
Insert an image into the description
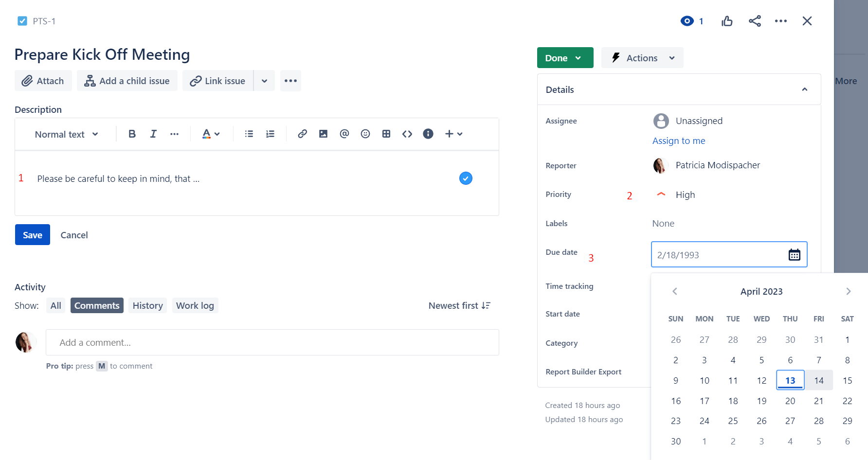point(323,134)
